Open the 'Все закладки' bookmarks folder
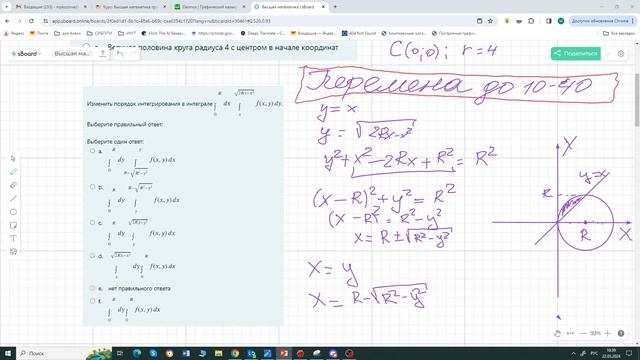The image size is (640, 360). tap(619, 33)
